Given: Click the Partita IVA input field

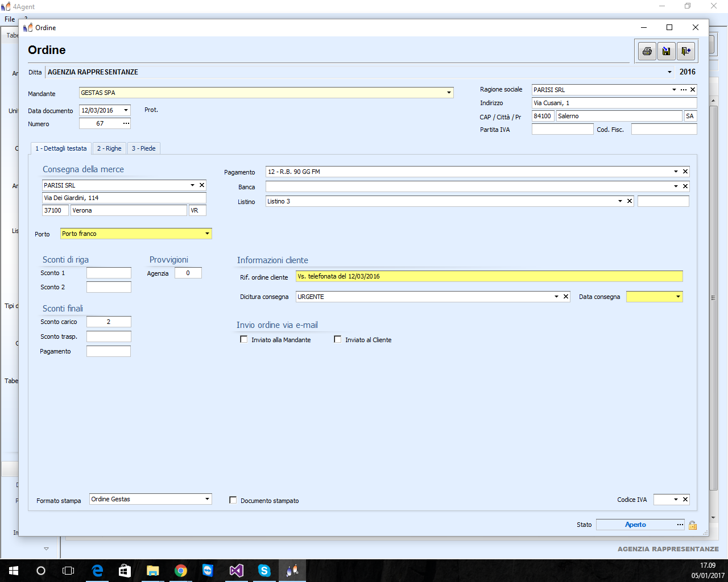Looking at the screenshot, I should point(562,130).
